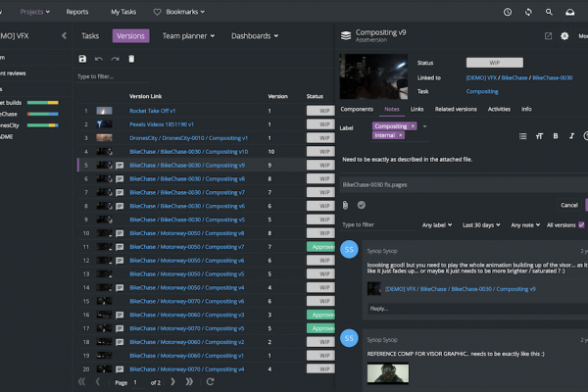Open search via magnifier icon
The width and height of the screenshot is (588, 392).
549,12
